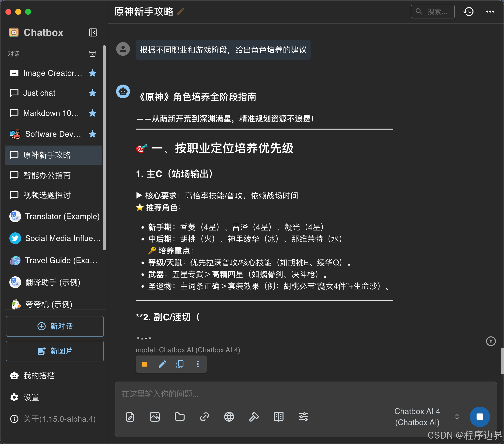
Task: Open message options via vertical dots icon
Action: coord(198,364)
